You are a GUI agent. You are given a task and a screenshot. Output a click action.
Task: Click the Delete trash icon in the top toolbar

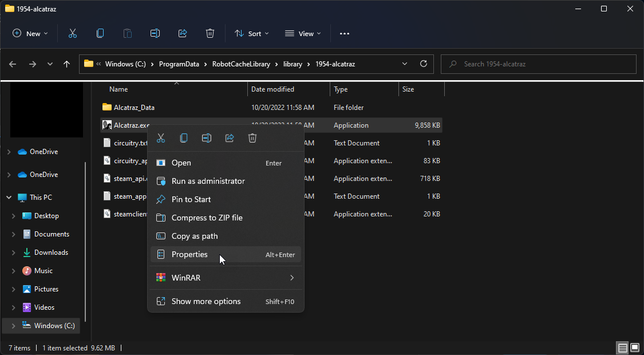pyautogui.click(x=210, y=34)
